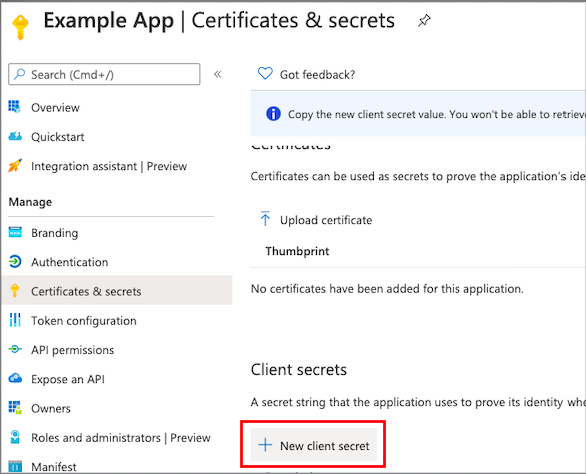Click the API permissions icon
Screen dimensions: 586x474
pyautogui.click(x=15, y=349)
